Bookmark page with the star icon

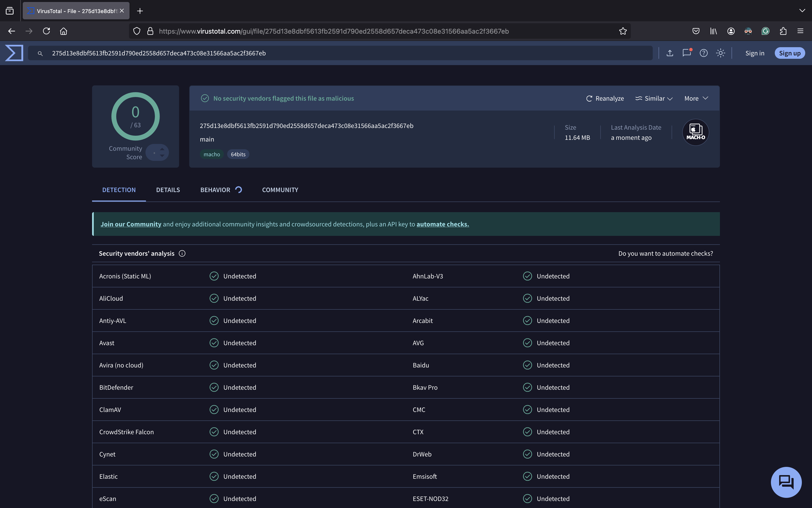[x=623, y=31]
